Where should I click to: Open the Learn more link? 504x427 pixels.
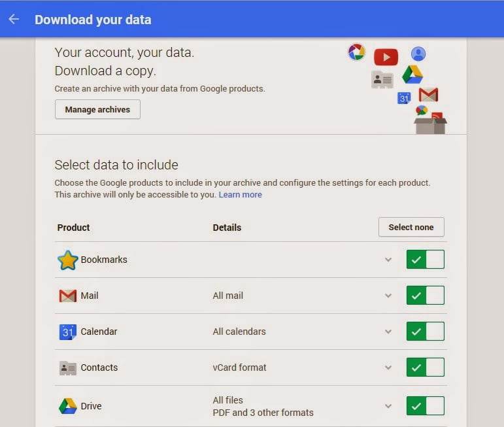(x=240, y=194)
